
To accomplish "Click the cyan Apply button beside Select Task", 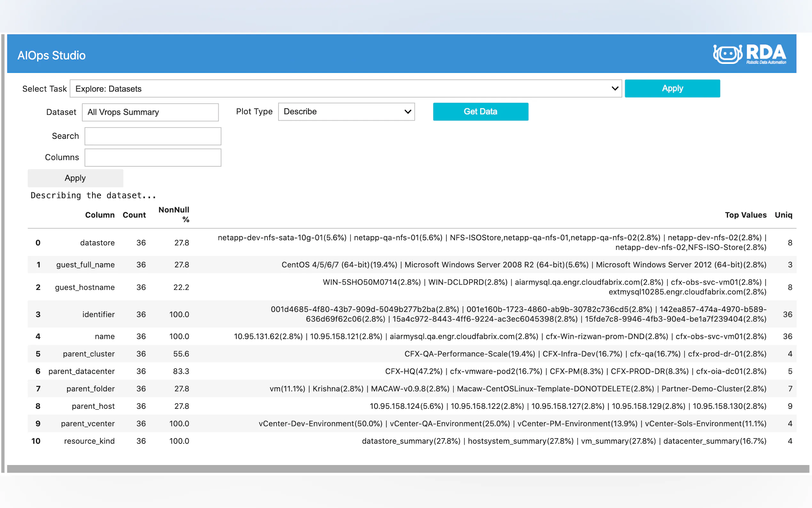I will (672, 89).
